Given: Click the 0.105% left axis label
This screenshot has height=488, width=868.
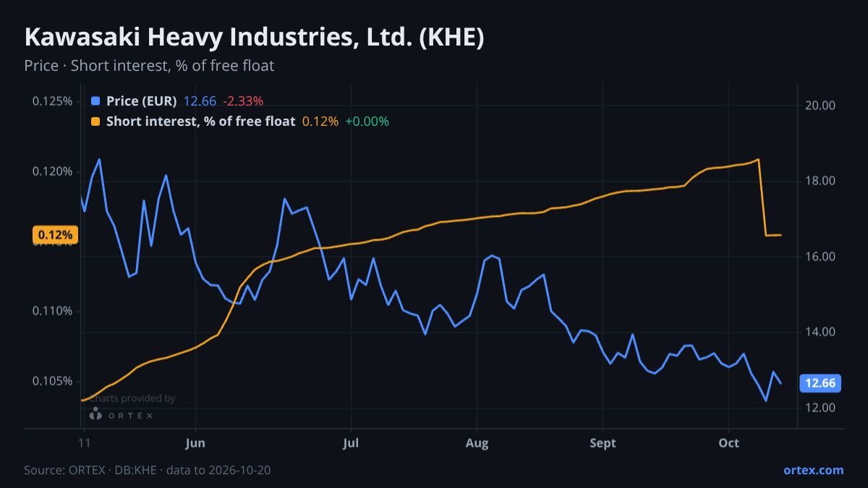Looking at the screenshot, I should pos(52,381).
